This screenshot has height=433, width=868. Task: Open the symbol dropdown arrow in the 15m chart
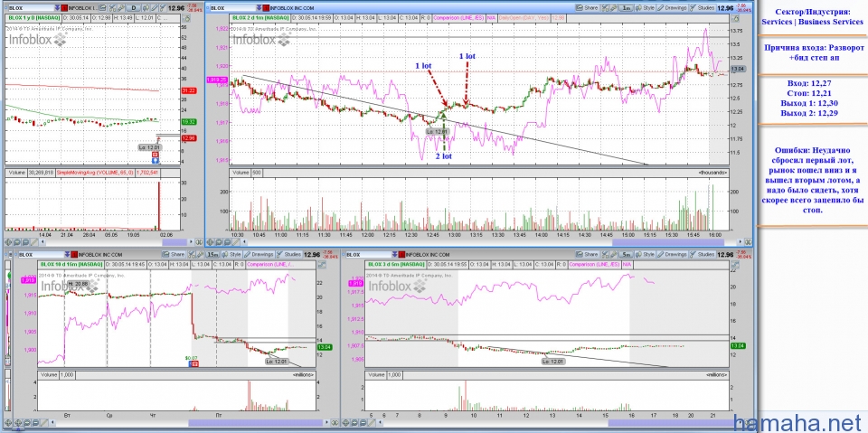[67, 255]
